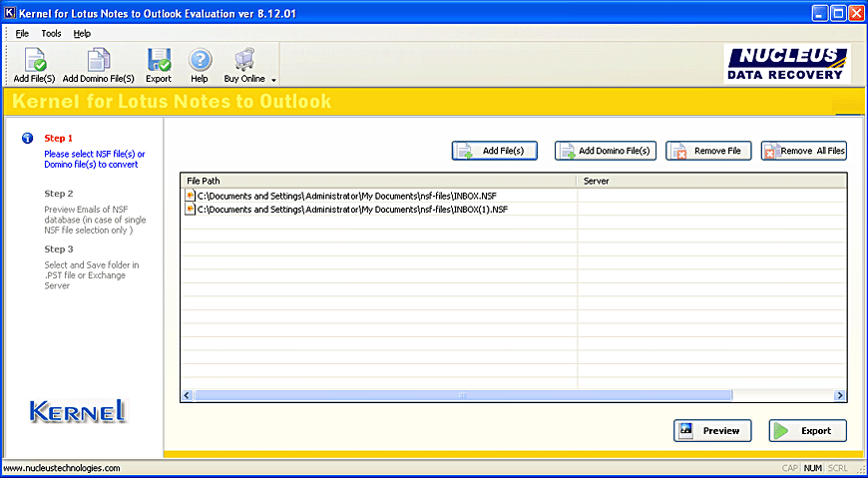Viewport: 868px width, 478px height.
Task: Click the SCRL indicator in the status bar
Action: [x=838, y=468]
